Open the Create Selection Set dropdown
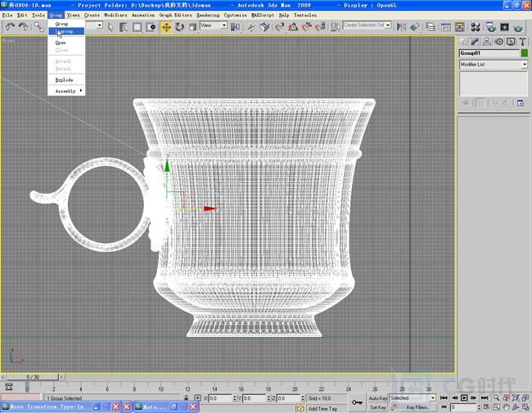 pyautogui.click(x=367, y=25)
